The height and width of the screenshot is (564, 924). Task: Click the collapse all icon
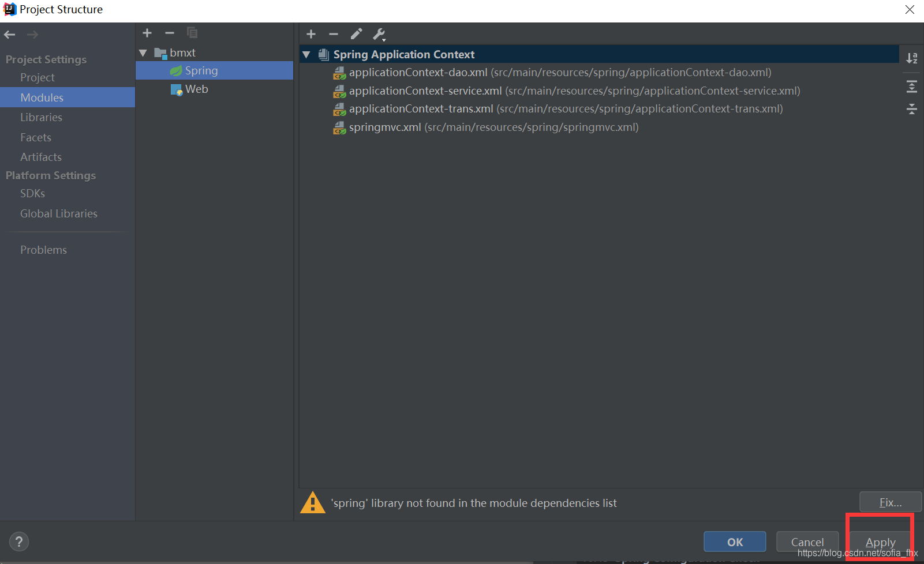coord(912,108)
